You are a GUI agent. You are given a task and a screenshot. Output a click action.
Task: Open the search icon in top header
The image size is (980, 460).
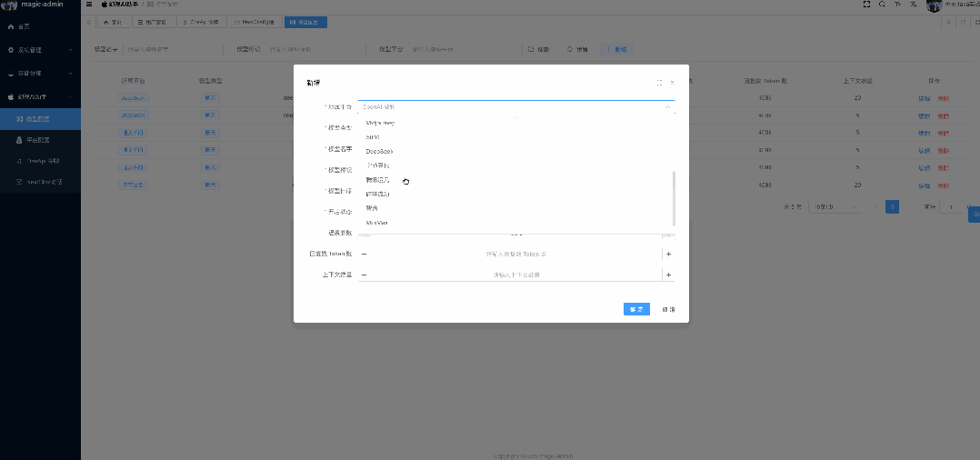(x=882, y=4)
